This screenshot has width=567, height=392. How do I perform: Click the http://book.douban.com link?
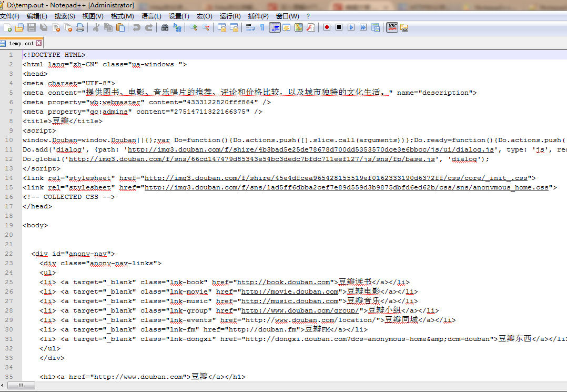pos(283,282)
